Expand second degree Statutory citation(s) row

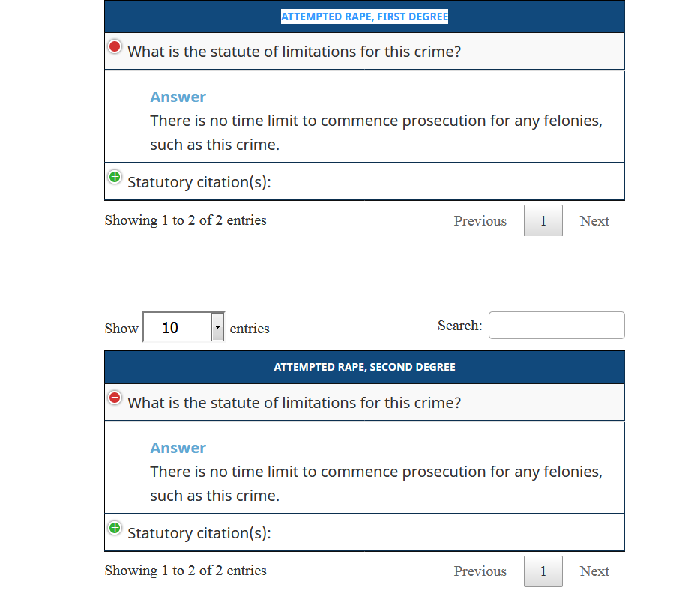tap(115, 528)
